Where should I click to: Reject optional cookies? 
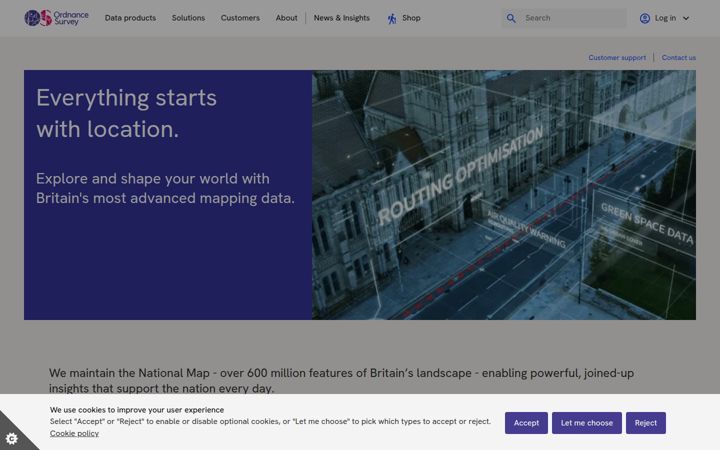tap(646, 423)
